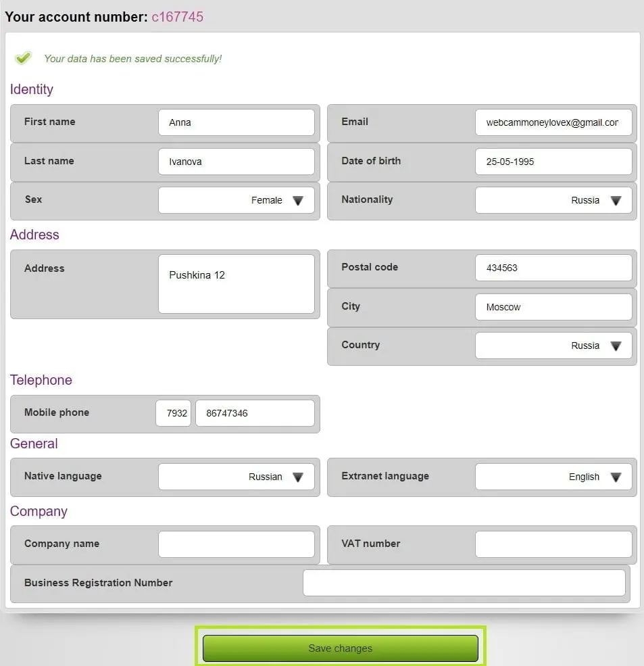Select the City input field

[x=553, y=307]
